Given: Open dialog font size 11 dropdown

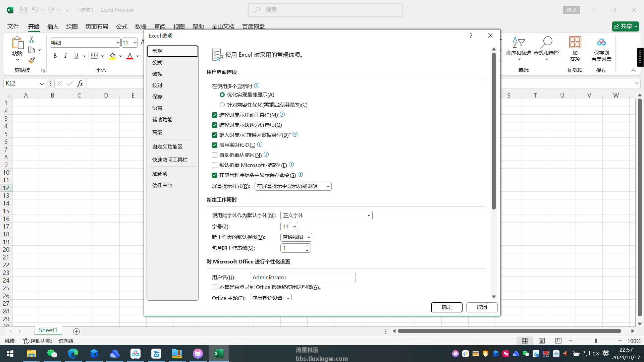Looking at the screenshot, I should click(x=289, y=227).
